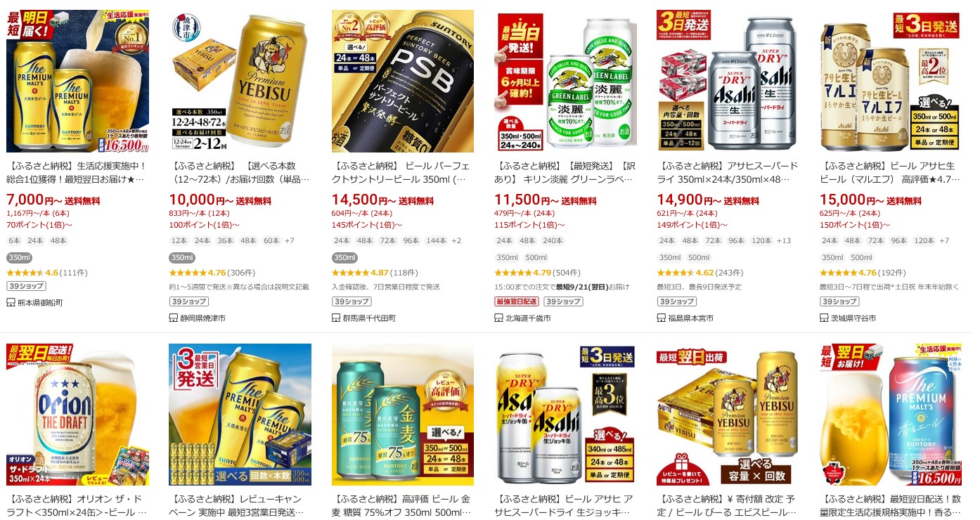The image size is (980, 520).
Task: Choose the 350ml chip under Asahi Maruefu
Action: coord(832,257)
